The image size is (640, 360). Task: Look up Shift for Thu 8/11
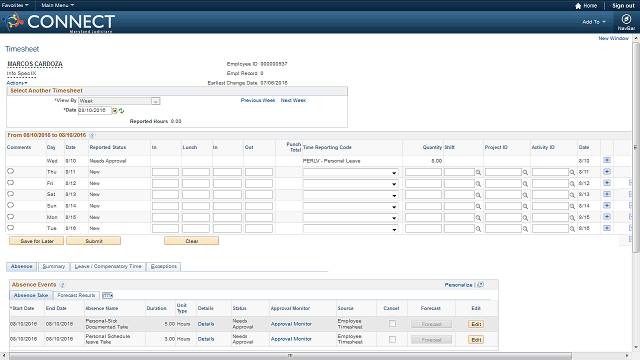478,173
